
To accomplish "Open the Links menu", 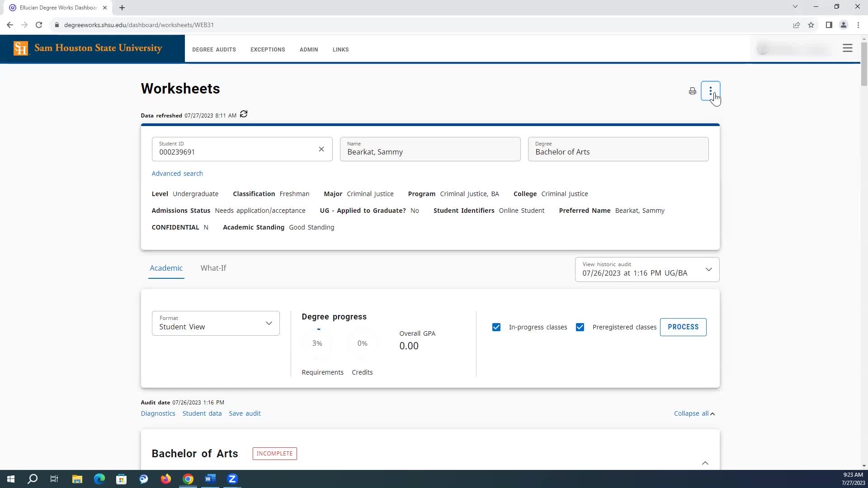I will (340, 50).
